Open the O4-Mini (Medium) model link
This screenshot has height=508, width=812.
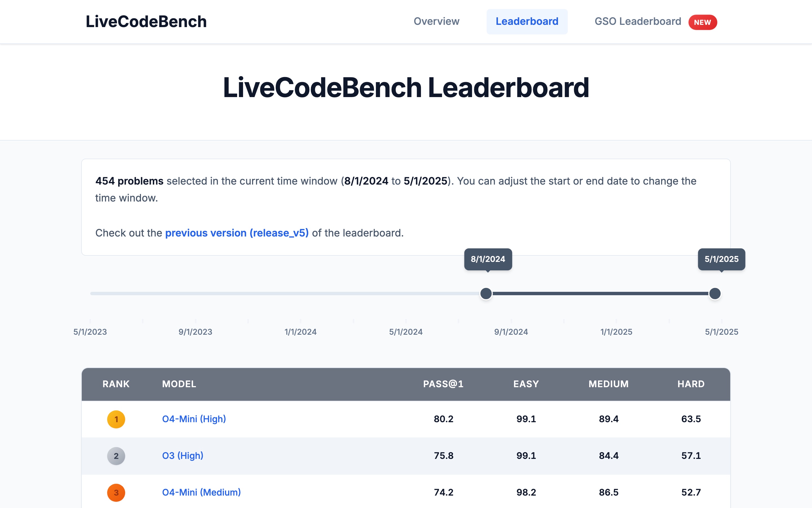click(201, 492)
